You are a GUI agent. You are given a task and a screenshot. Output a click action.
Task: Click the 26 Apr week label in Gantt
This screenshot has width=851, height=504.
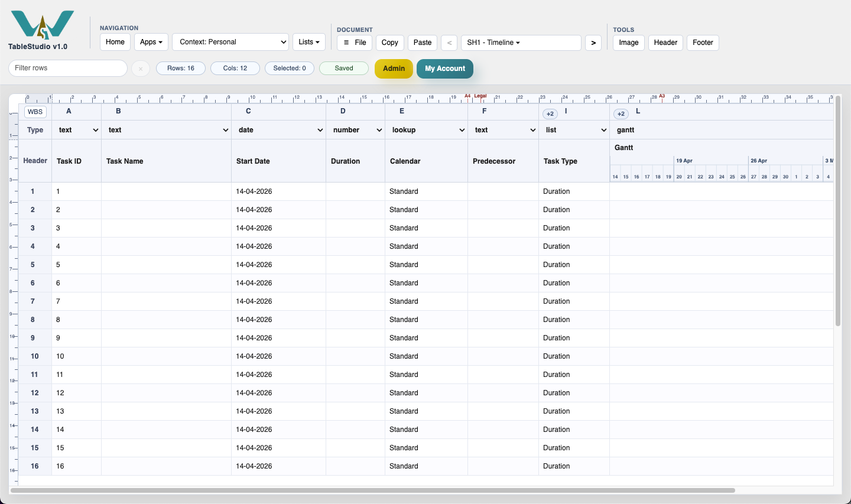tap(759, 161)
